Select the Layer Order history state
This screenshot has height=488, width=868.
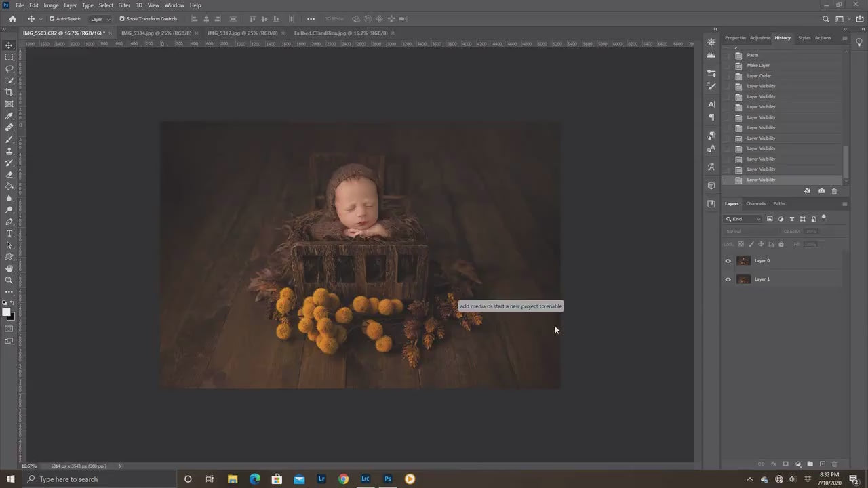pos(759,76)
